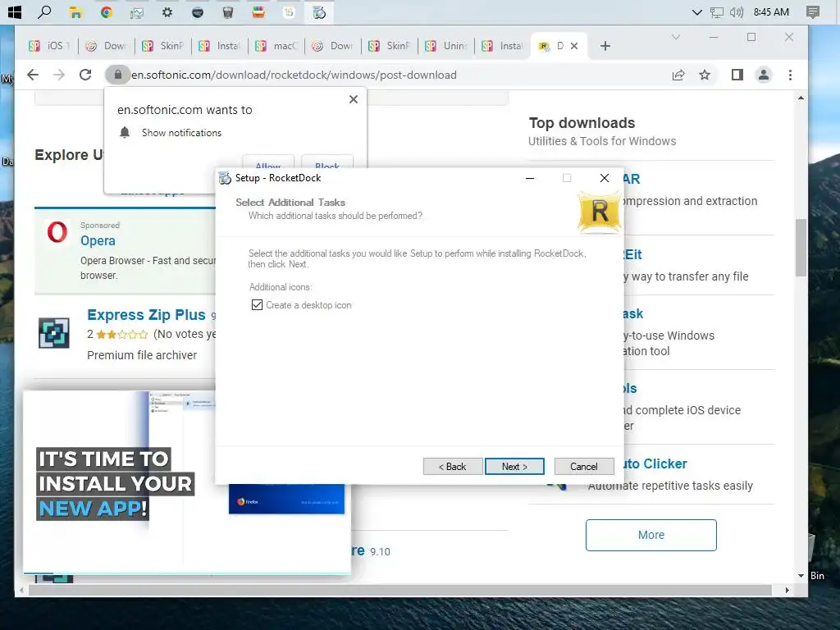
Task: Click the page vertical scrollbar thumb
Action: point(801,248)
